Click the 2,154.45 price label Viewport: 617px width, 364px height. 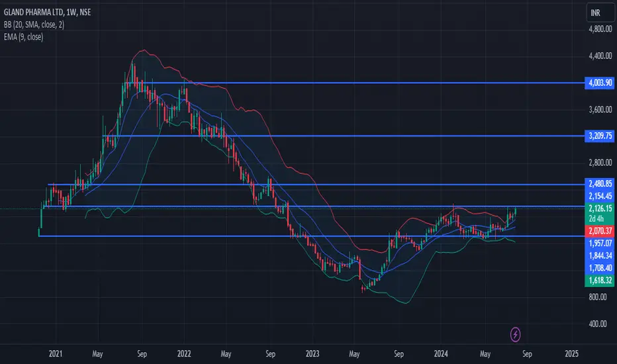click(599, 196)
